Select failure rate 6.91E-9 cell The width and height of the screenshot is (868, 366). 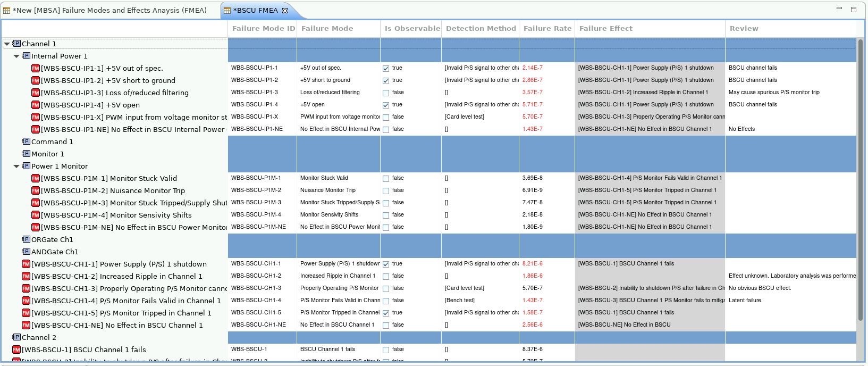547,190
